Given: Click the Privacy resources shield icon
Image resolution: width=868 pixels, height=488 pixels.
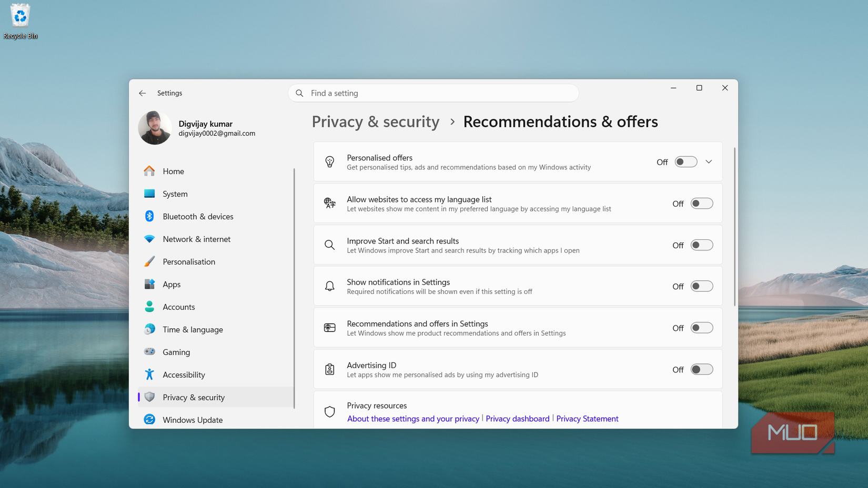Looking at the screenshot, I should (330, 412).
